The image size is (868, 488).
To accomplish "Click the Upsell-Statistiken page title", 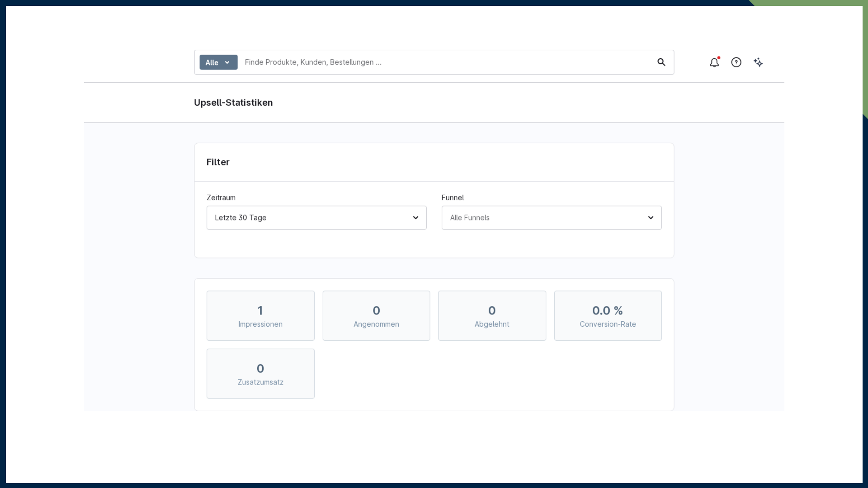I will [233, 103].
